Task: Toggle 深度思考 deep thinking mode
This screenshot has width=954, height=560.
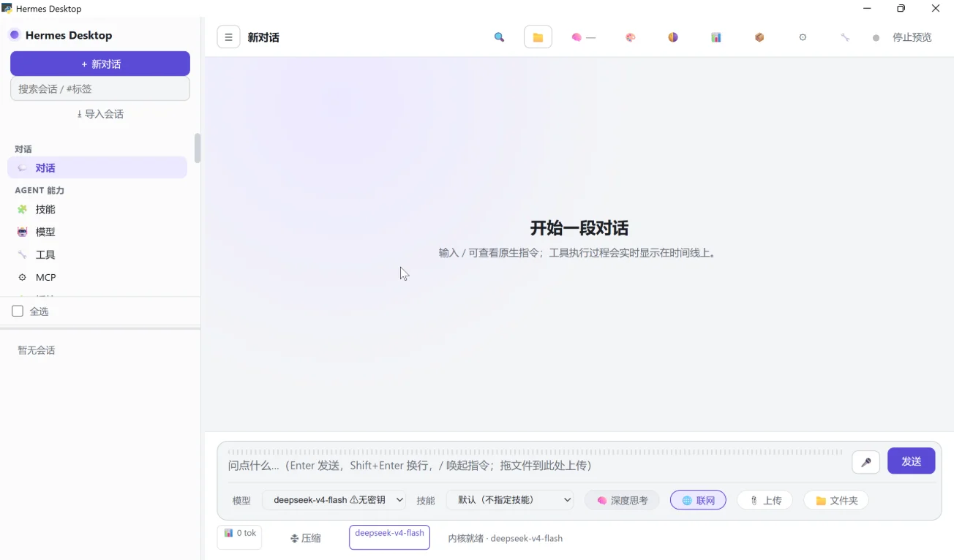Action: click(622, 500)
